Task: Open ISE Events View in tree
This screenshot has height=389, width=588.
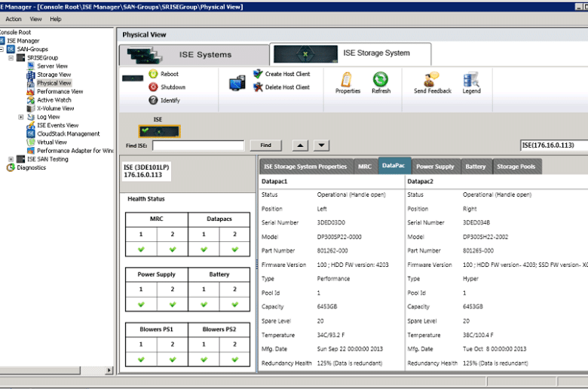Action: click(x=57, y=125)
